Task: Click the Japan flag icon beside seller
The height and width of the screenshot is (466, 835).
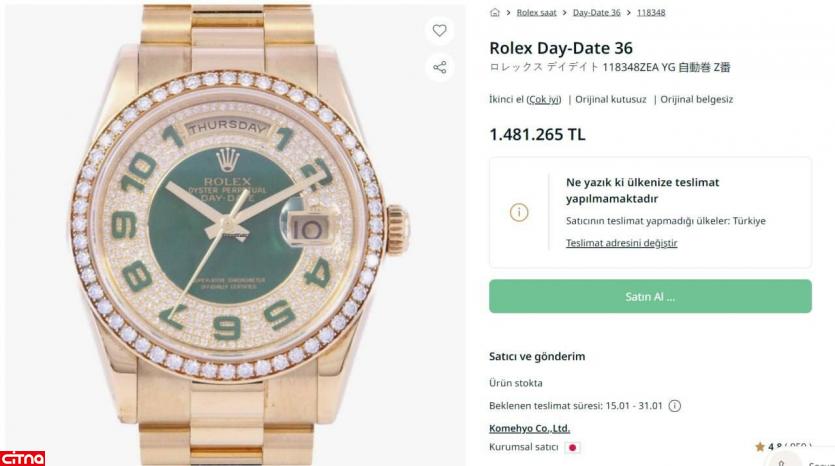Action: 573,447
